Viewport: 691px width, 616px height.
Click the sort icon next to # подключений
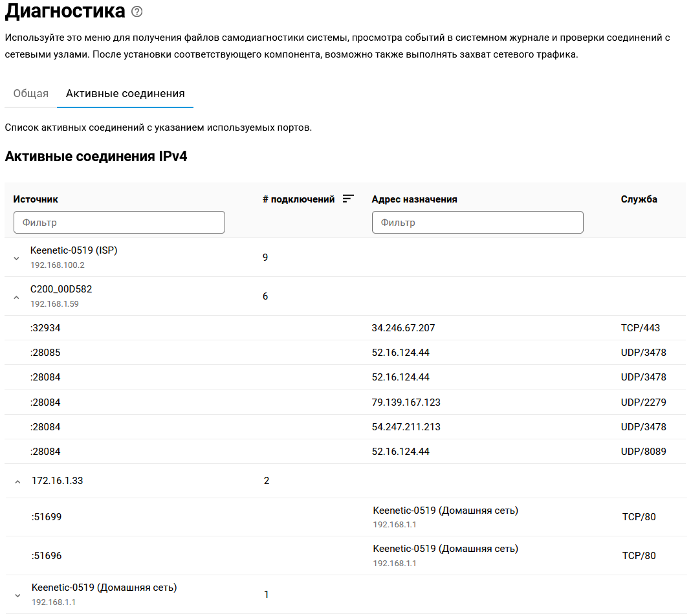coord(348,199)
